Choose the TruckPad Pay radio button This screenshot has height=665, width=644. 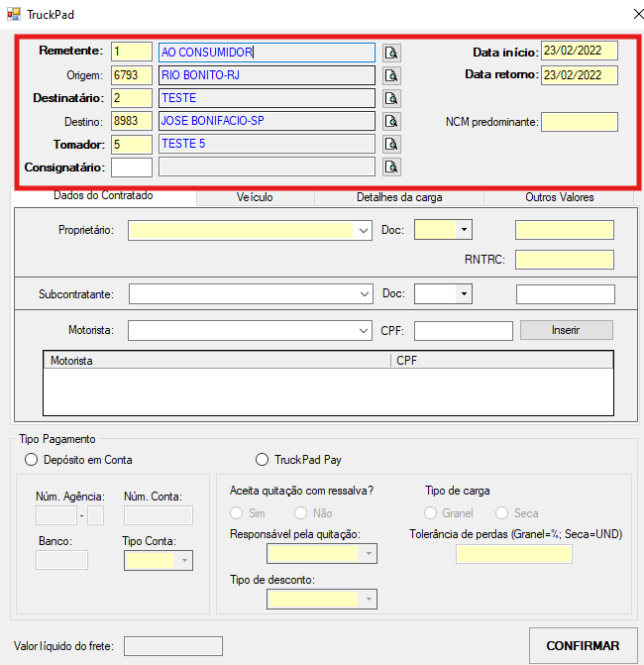tap(263, 460)
